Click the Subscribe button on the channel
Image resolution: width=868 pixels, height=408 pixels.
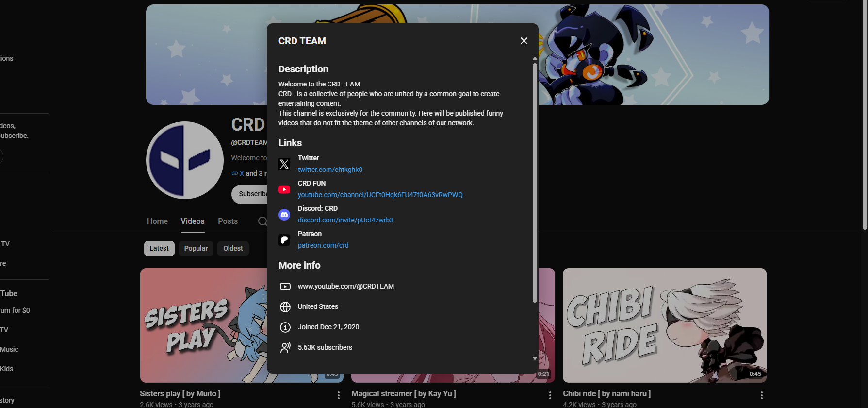click(x=249, y=194)
